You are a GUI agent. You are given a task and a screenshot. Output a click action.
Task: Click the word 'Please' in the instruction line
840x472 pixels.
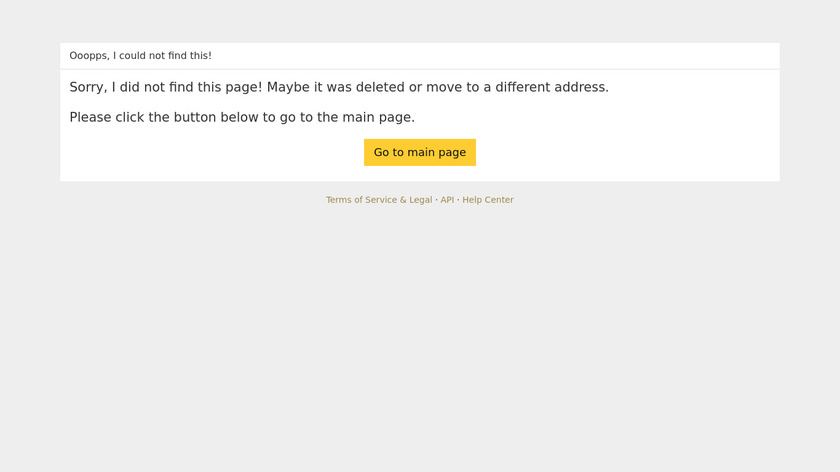coord(90,117)
